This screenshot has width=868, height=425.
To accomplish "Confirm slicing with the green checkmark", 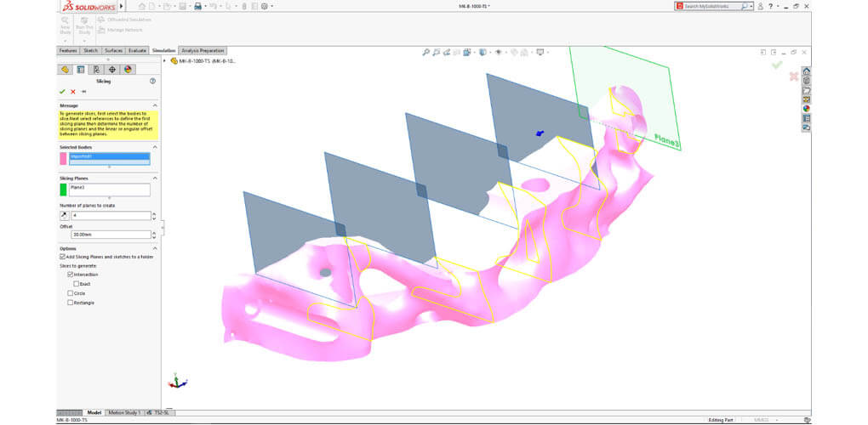I will [62, 91].
